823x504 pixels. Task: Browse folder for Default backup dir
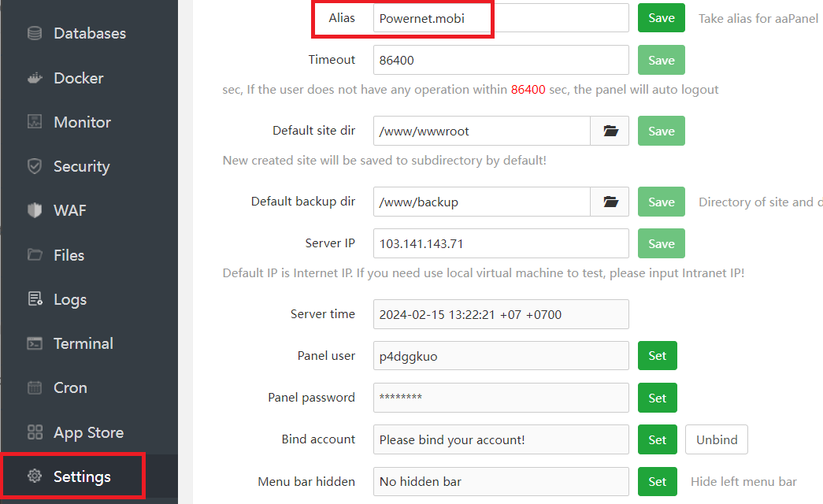pos(610,202)
